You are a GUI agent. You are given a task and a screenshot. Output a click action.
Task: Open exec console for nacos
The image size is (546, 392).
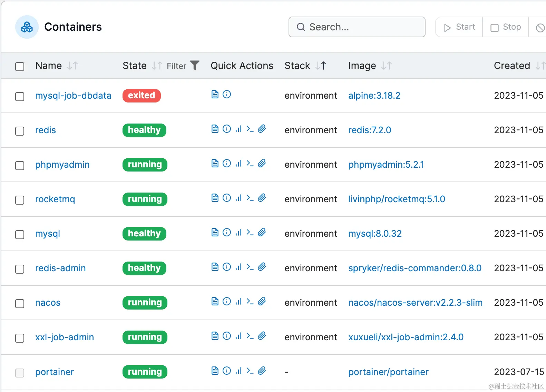point(250,301)
